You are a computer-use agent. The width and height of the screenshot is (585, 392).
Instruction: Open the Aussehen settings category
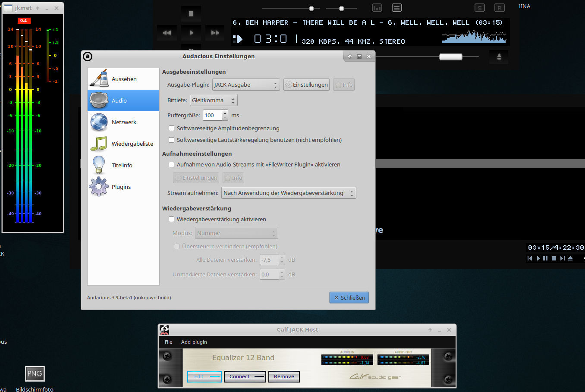(x=123, y=79)
